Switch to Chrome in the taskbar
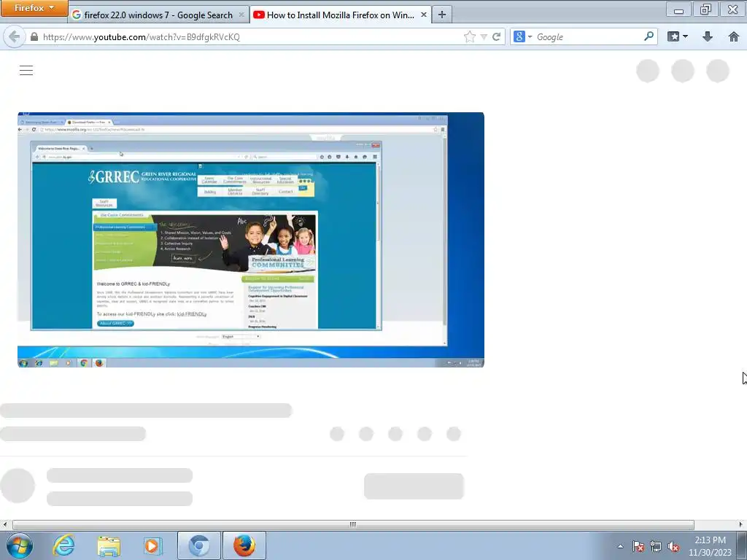Viewport: 747px width, 560px height. pos(198,545)
